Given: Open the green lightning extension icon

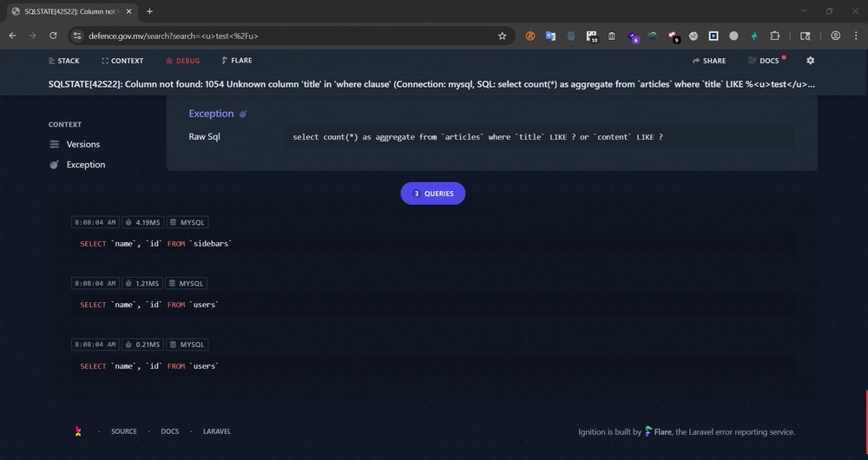Looking at the screenshot, I should [754, 36].
